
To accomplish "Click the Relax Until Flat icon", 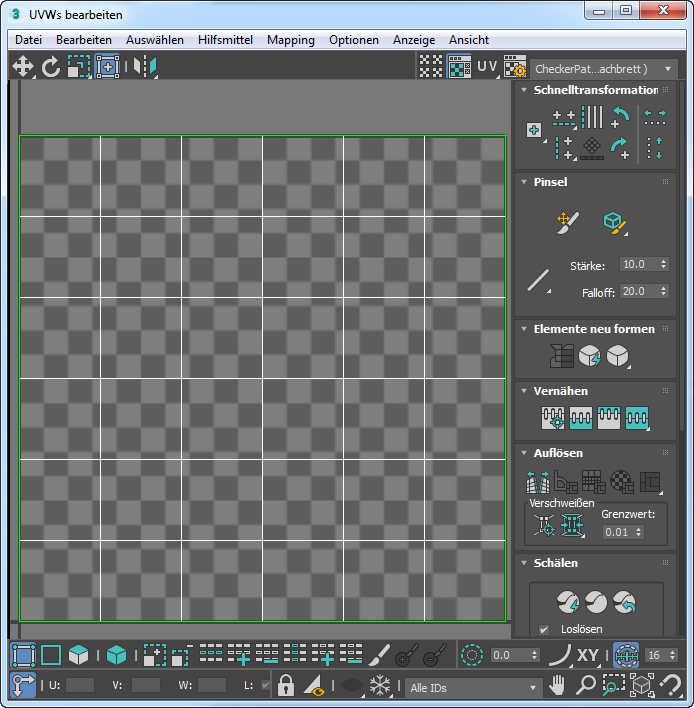I will [590, 356].
